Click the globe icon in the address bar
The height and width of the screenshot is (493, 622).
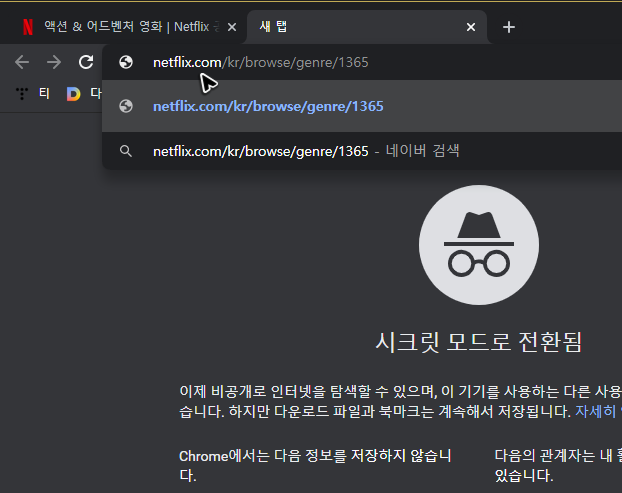click(x=126, y=62)
